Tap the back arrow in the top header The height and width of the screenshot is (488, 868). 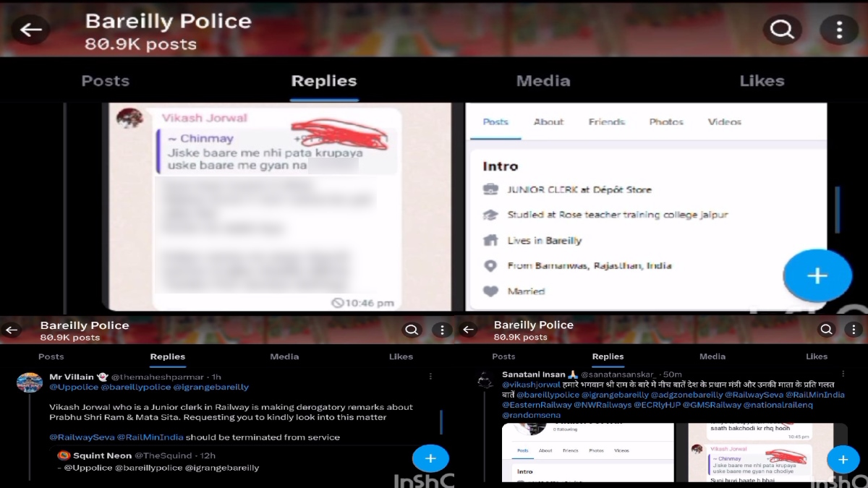click(x=30, y=30)
